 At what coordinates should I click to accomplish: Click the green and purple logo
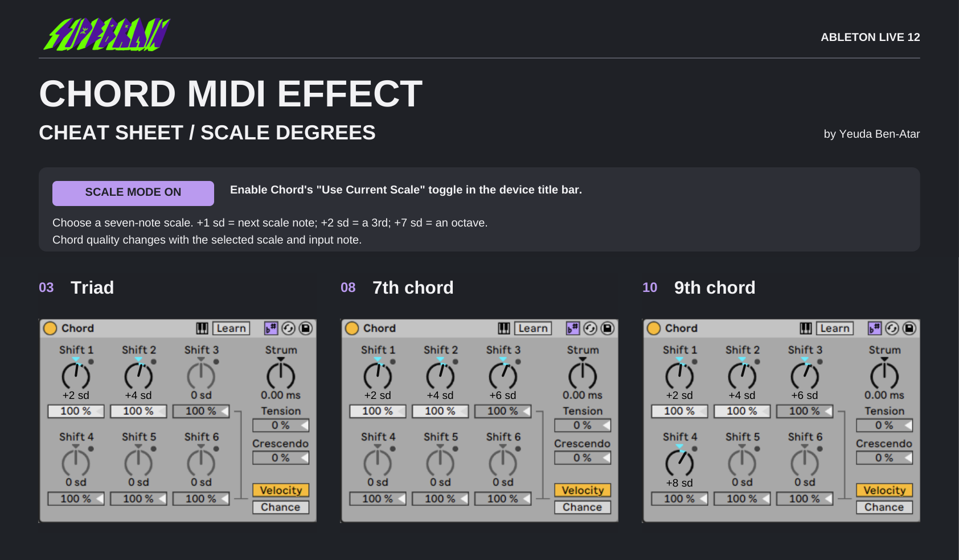[107, 34]
